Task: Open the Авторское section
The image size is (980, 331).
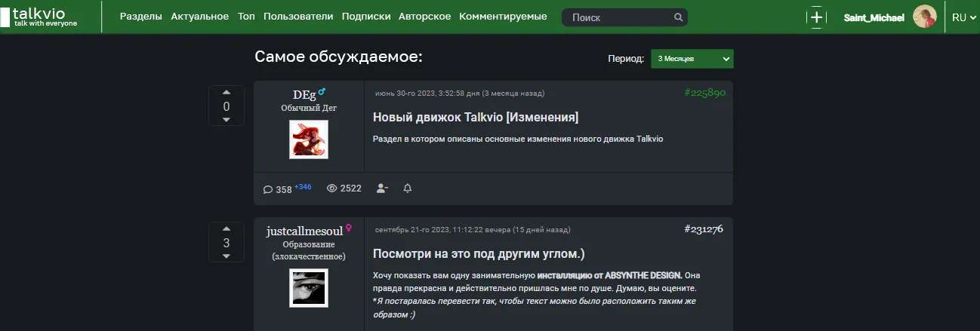Action: (x=425, y=17)
